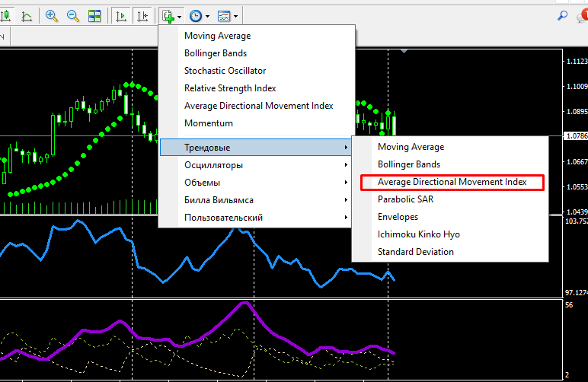Select Relative Strength Index indicator
Screen dimensions: 588x382
(x=257, y=88)
